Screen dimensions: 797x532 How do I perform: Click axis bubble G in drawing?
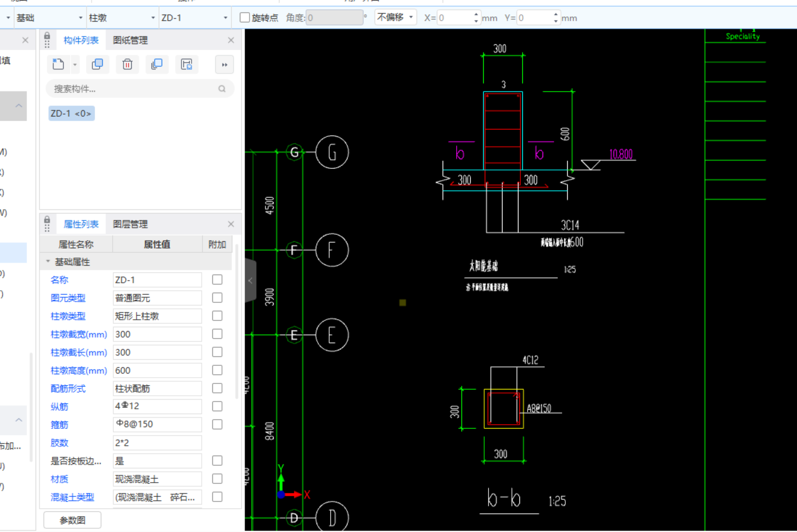pyautogui.click(x=332, y=153)
